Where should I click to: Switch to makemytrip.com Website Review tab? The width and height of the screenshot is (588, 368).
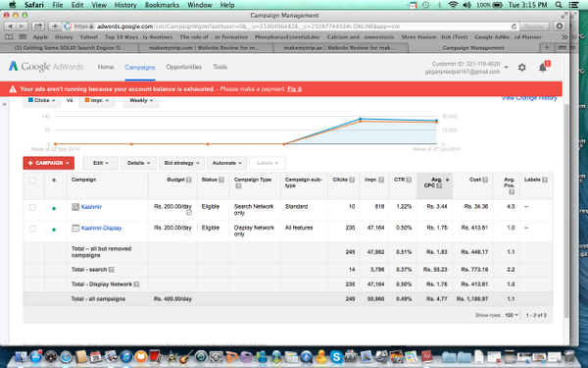pos(205,48)
